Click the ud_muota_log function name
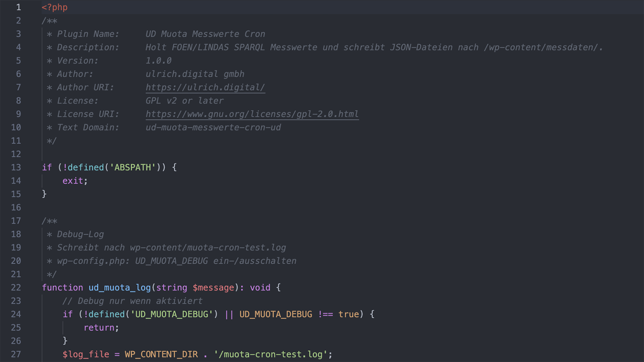 click(x=119, y=288)
